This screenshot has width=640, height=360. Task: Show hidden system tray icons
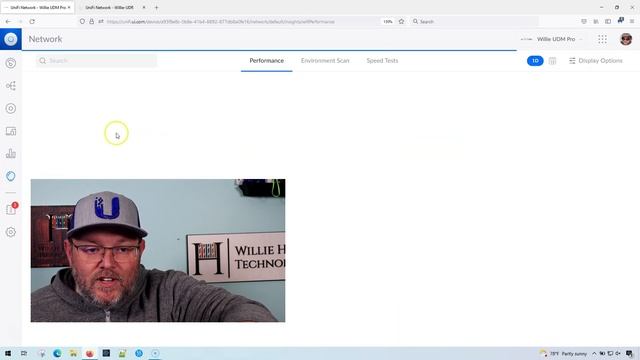tap(594, 353)
